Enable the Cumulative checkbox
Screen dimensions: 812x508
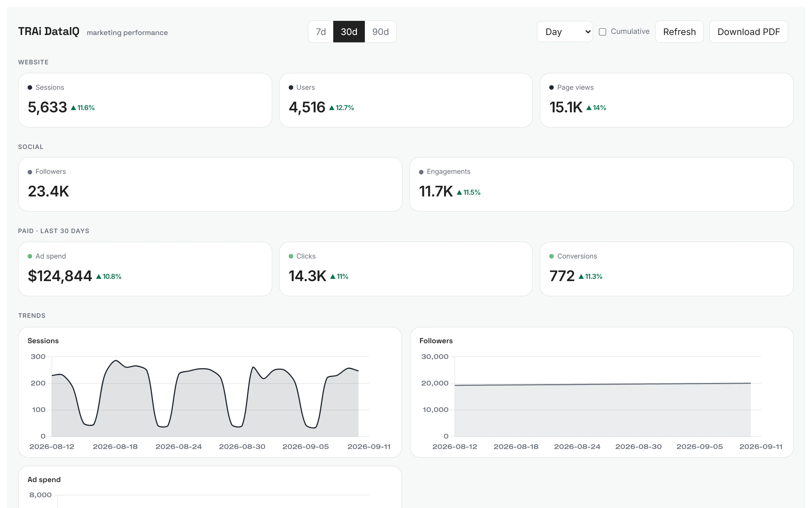602,32
